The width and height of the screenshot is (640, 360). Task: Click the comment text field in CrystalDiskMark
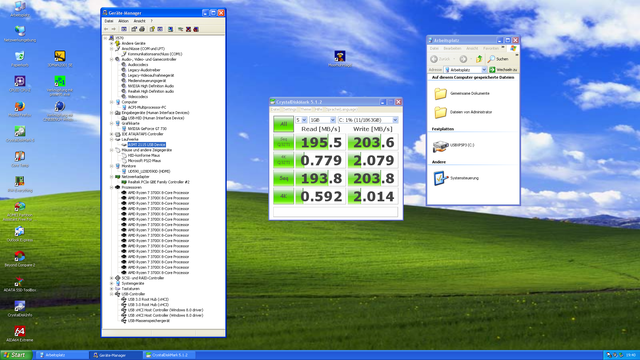pos(335,211)
